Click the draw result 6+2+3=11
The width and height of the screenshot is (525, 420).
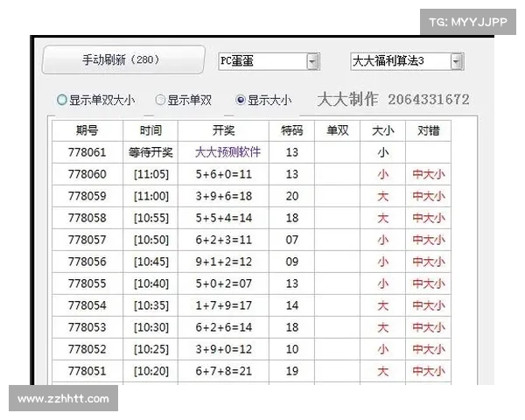[223, 240]
